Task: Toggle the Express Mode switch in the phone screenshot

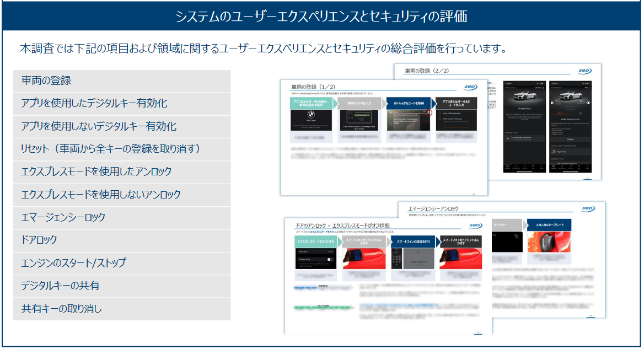Action: (x=330, y=259)
